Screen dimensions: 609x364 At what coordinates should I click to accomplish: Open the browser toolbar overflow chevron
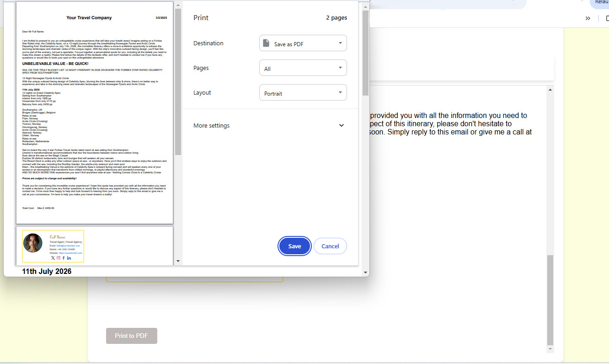pos(588,18)
